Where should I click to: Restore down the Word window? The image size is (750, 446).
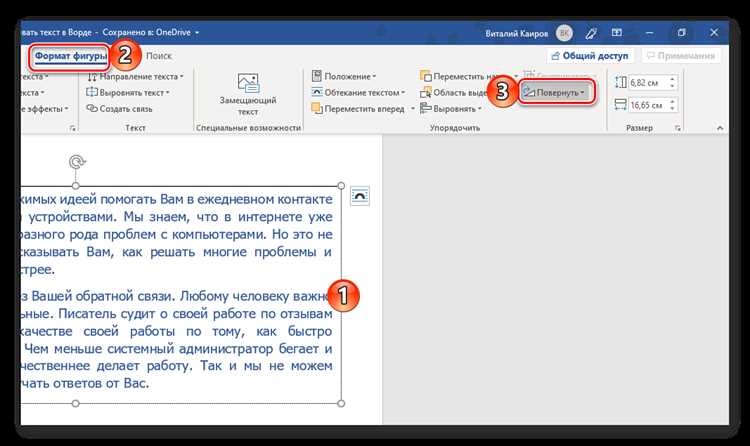[x=682, y=33]
